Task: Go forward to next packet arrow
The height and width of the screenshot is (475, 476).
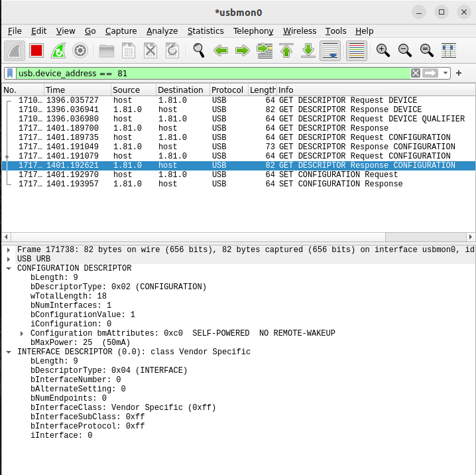Action: pyautogui.click(x=243, y=50)
